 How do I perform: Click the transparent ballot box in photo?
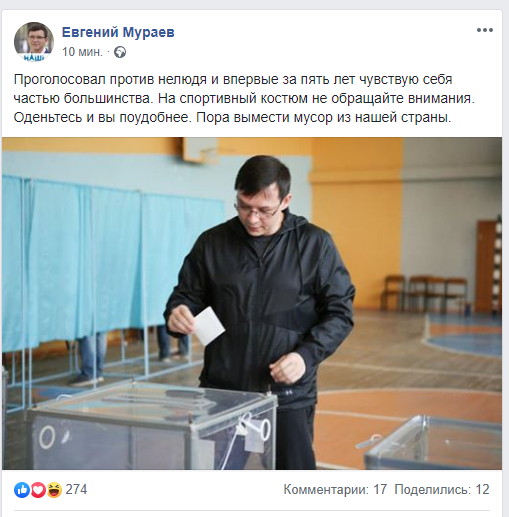pos(152,428)
